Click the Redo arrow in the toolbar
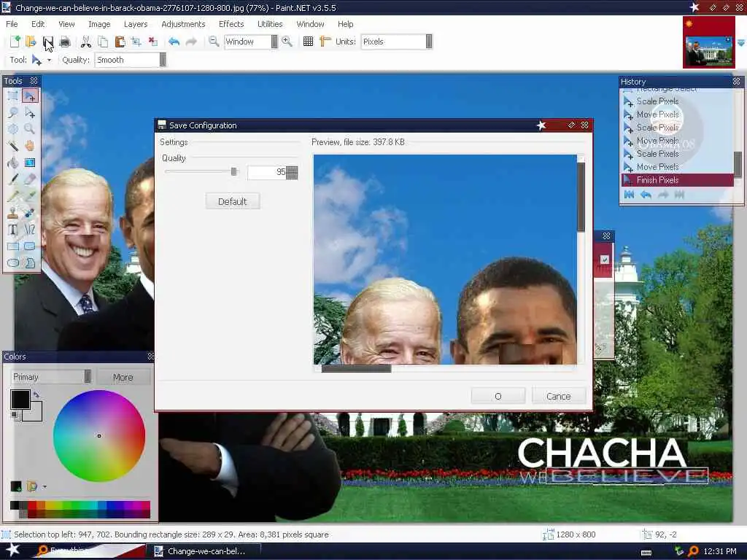Viewport: 747px width, 560px height. point(191,42)
